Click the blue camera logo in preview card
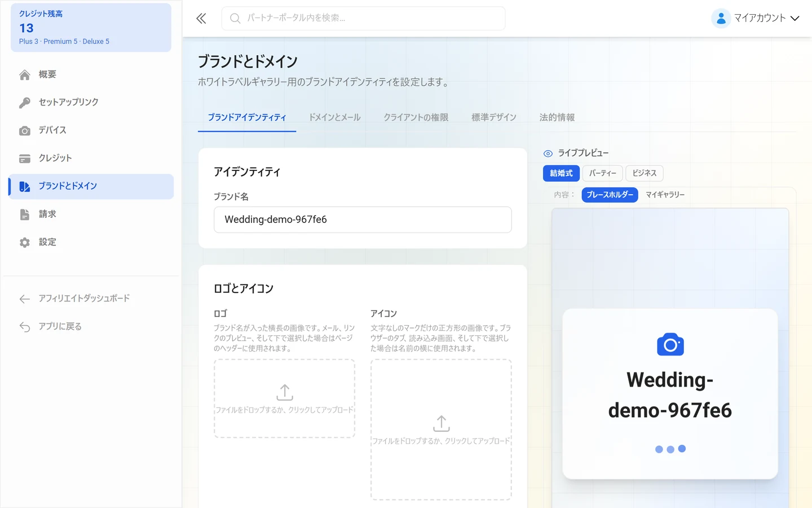812x508 pixels. pyautogui.click(x=670, y=344)
